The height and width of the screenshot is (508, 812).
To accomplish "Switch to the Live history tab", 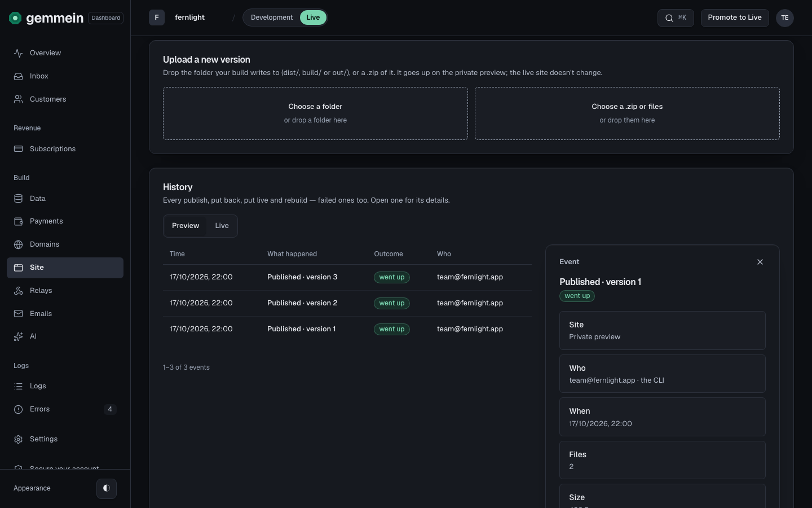I will pos(222,226).
